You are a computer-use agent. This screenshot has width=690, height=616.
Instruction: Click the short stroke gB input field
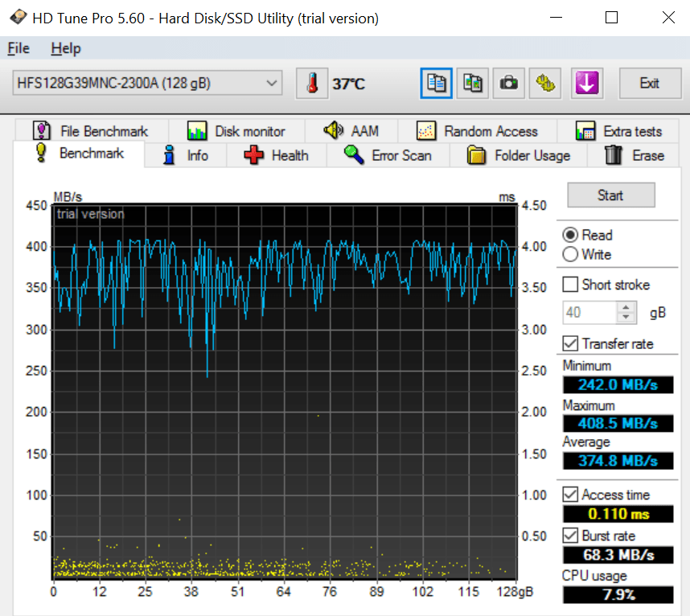[x=589, y=312]
